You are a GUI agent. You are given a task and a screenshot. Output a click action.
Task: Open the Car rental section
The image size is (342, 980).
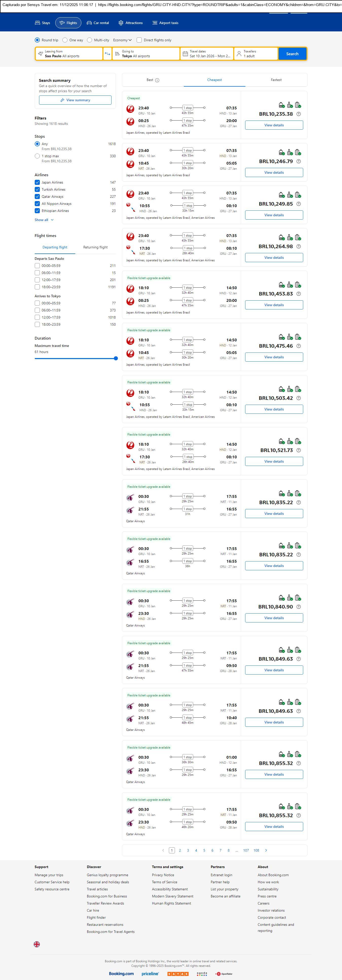pos(98,23)
